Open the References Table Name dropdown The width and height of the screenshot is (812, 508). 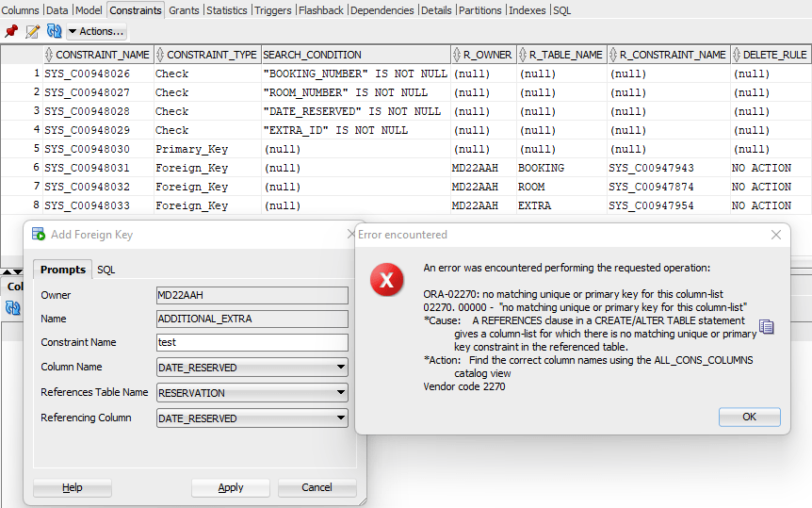[x=252, y=393]
